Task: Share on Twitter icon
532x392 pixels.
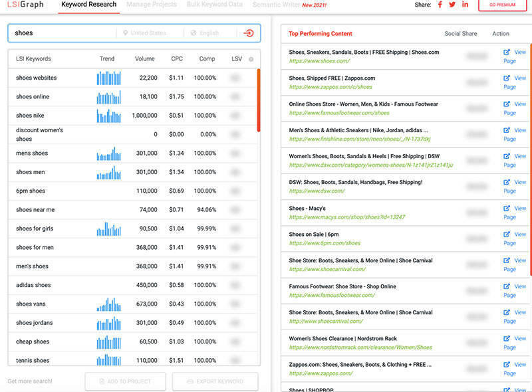Action: pyautogui.click(x=452, y=5)
